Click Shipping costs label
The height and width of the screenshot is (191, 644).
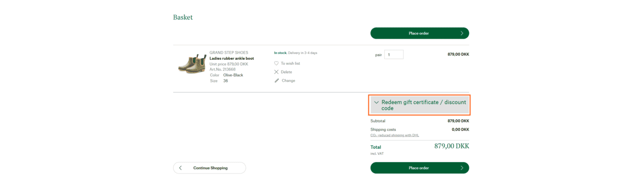[x=383, y=130]
